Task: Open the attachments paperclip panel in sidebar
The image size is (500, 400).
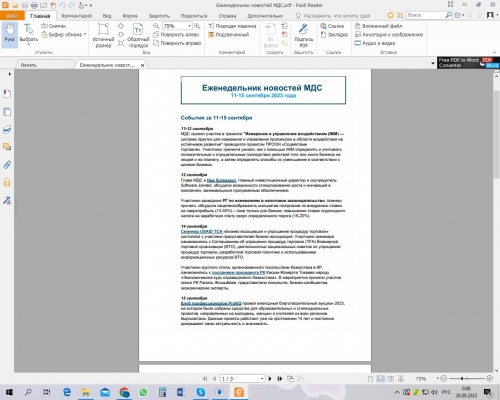Action: click(x=7, y=165)
